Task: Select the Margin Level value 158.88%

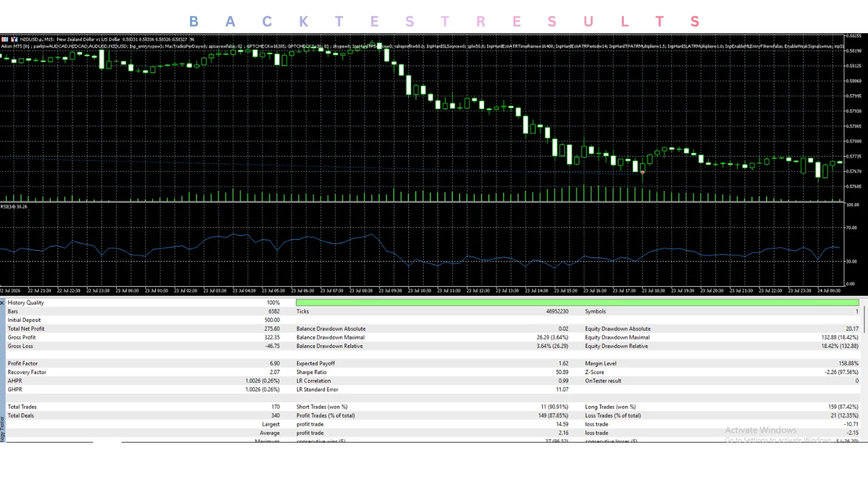Action: click(848, 363)
